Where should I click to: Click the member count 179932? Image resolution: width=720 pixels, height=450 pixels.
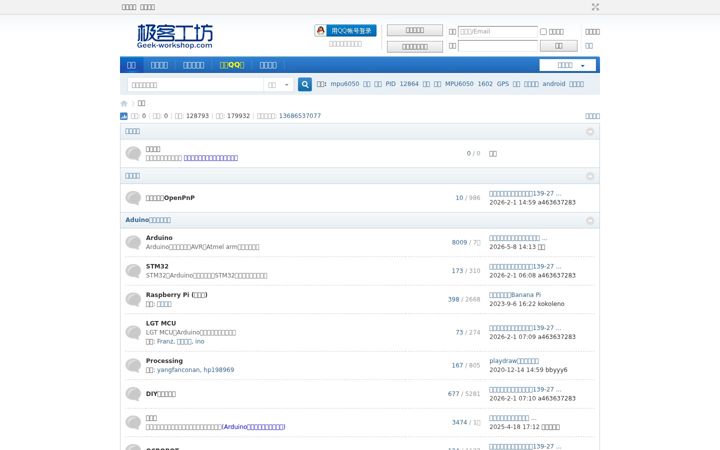click(238, 116)
